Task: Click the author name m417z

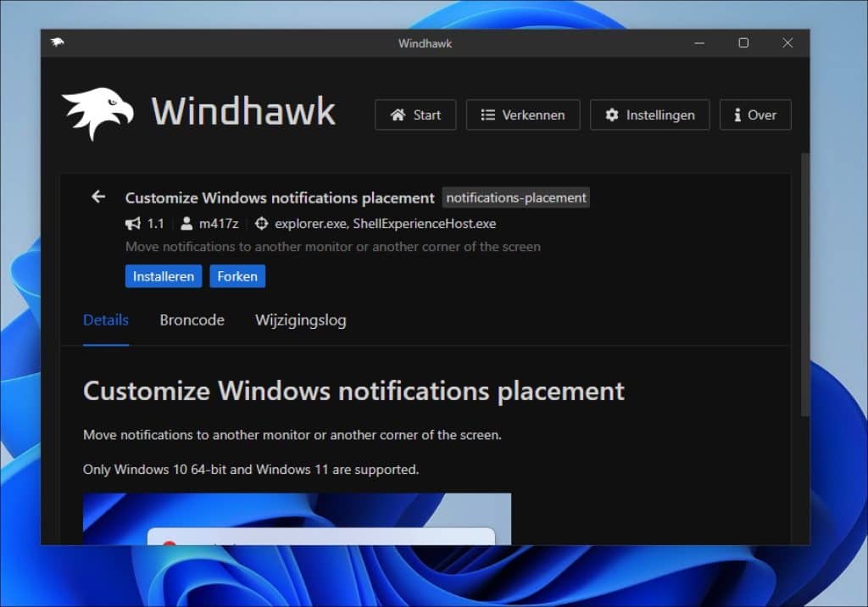Action: click(x=219, y=224)
